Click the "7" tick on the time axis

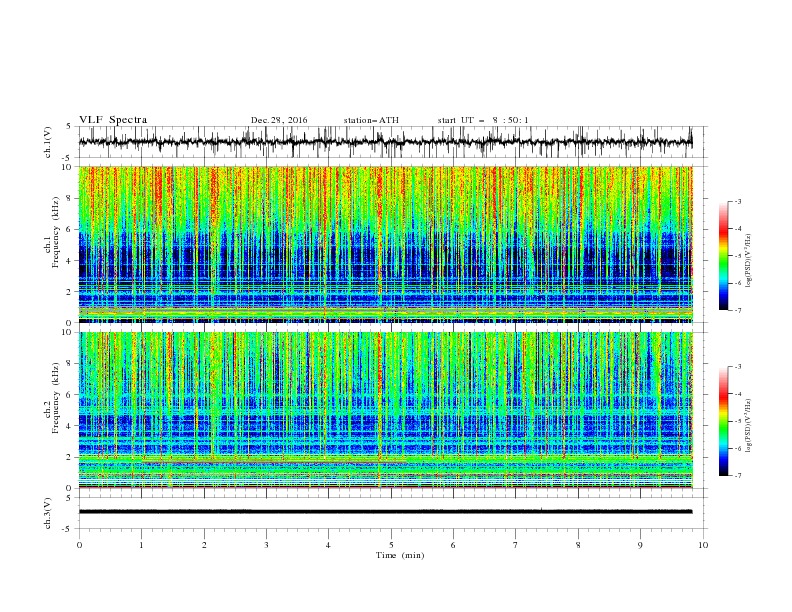(516, 545)
